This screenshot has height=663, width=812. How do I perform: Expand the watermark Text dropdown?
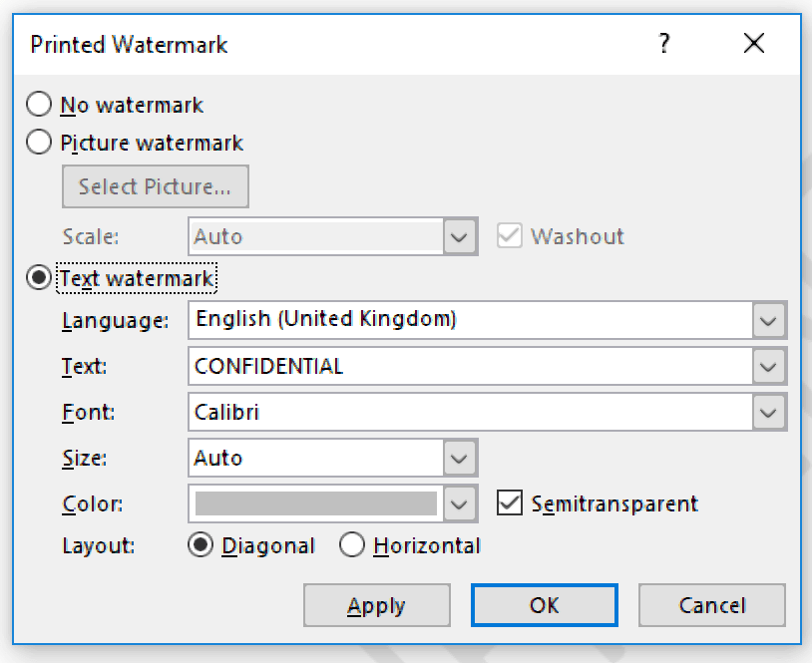click(x=769, y=366)
